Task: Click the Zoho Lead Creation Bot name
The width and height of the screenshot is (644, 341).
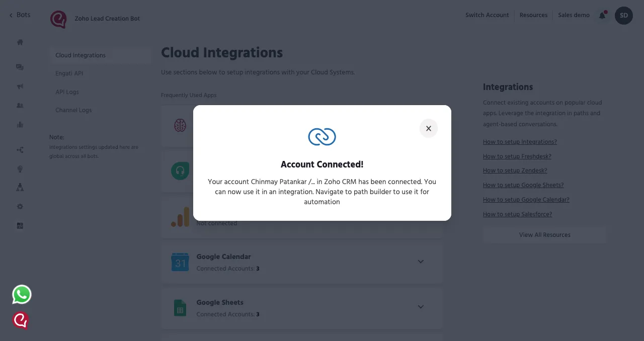Action: tap(107, 19)
